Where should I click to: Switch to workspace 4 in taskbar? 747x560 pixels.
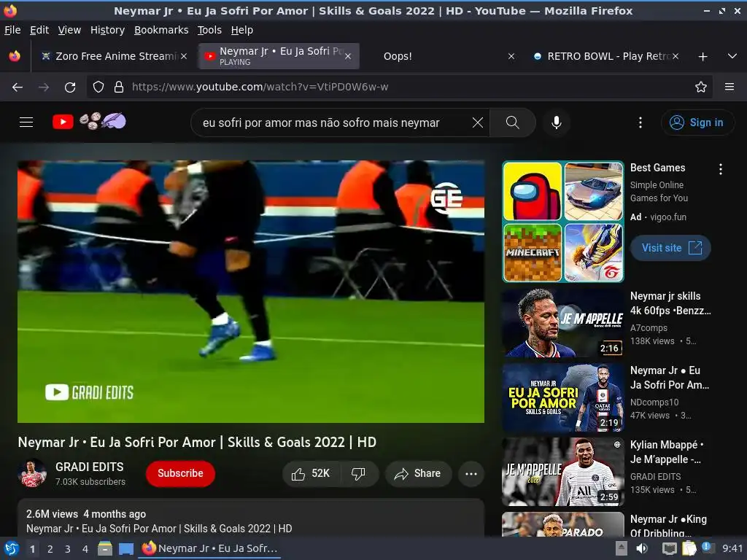point(85,549)
